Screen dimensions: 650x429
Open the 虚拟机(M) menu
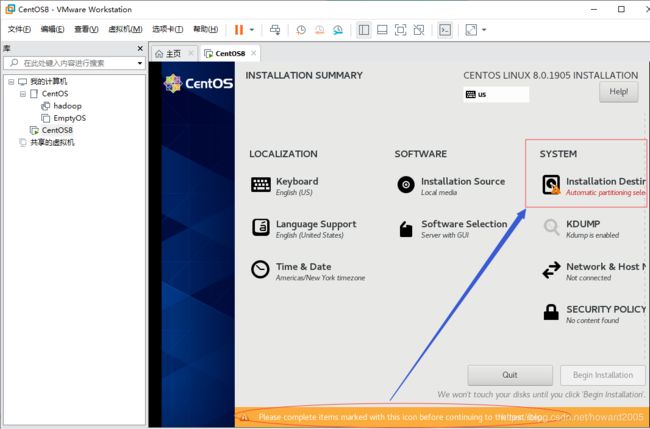tap(125, 29)
